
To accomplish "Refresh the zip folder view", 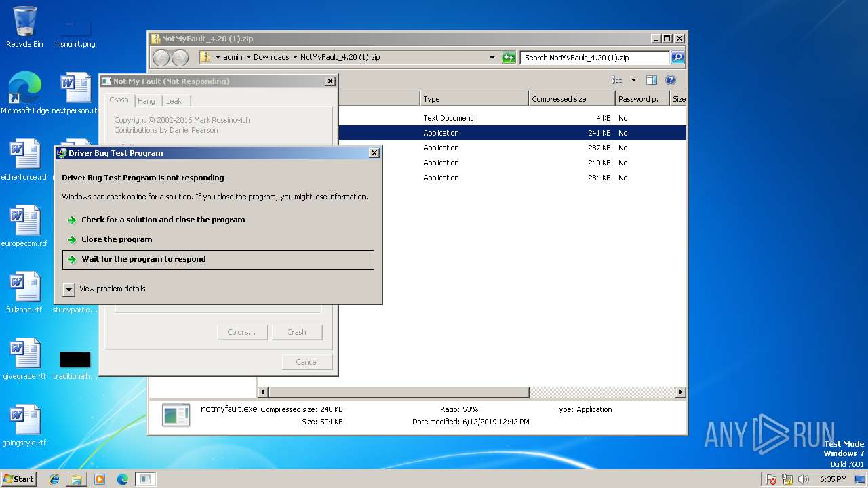I will tap(509, 58).
